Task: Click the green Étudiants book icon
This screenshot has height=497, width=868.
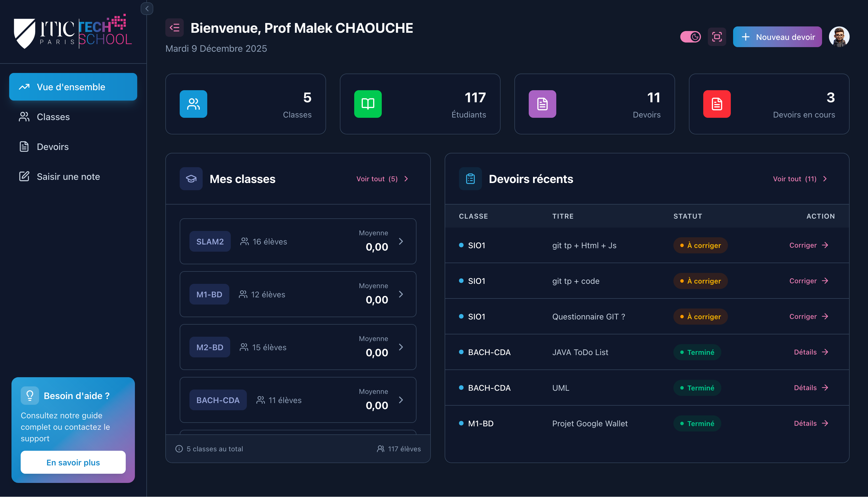Action: pyautogui.click(x=368, y=104)
